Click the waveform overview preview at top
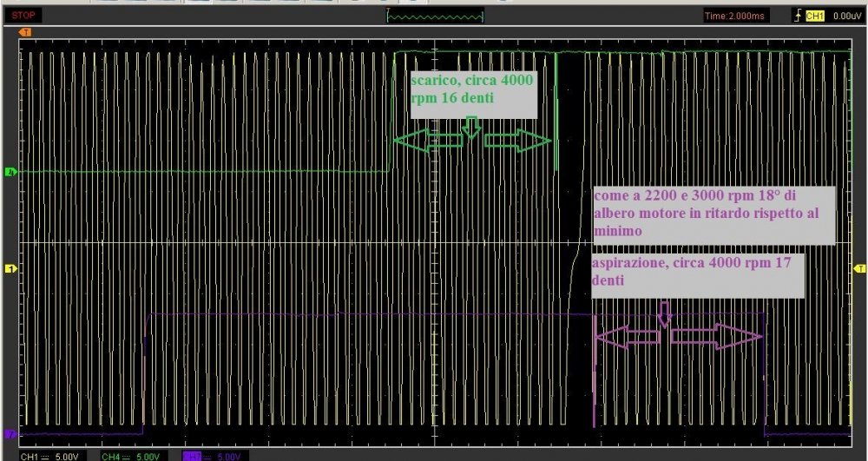This screenshot has width=868, height=461. tap(434, 16)
